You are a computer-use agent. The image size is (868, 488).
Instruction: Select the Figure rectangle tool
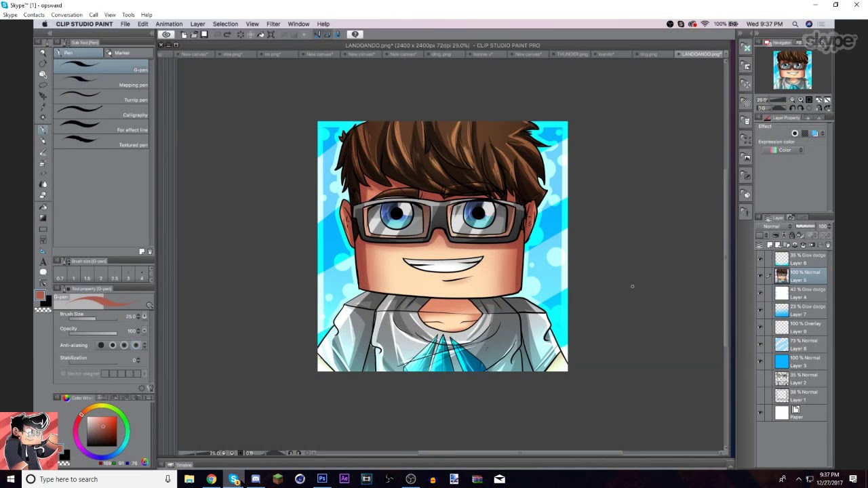43,229
